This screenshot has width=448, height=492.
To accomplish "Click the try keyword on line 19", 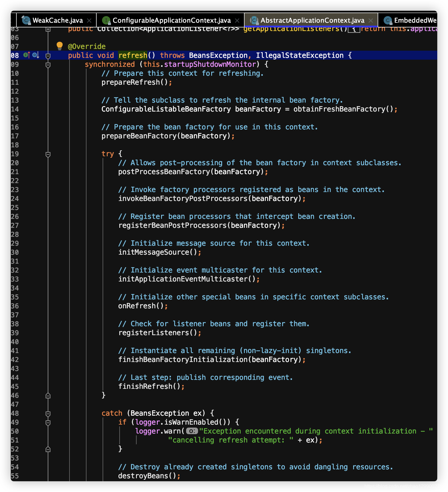I will (108, 154).
